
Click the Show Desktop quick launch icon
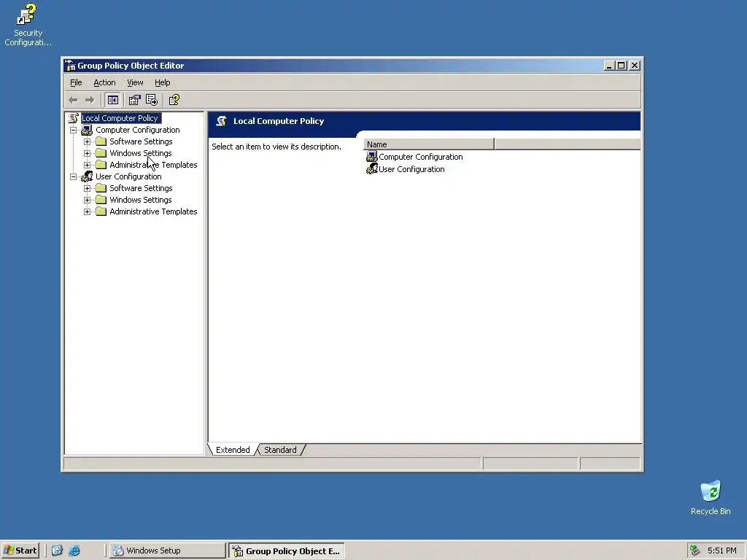tap(57, 551)
